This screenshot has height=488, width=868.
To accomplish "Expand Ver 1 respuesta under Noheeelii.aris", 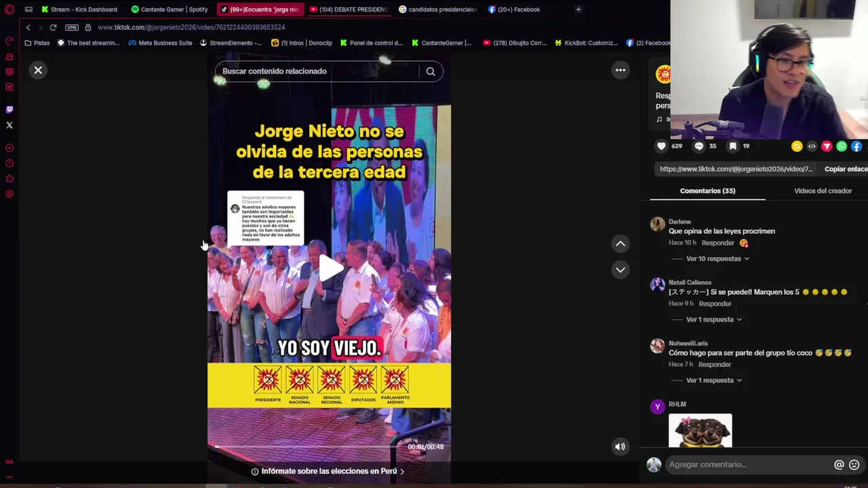I will tap(713, 380).
